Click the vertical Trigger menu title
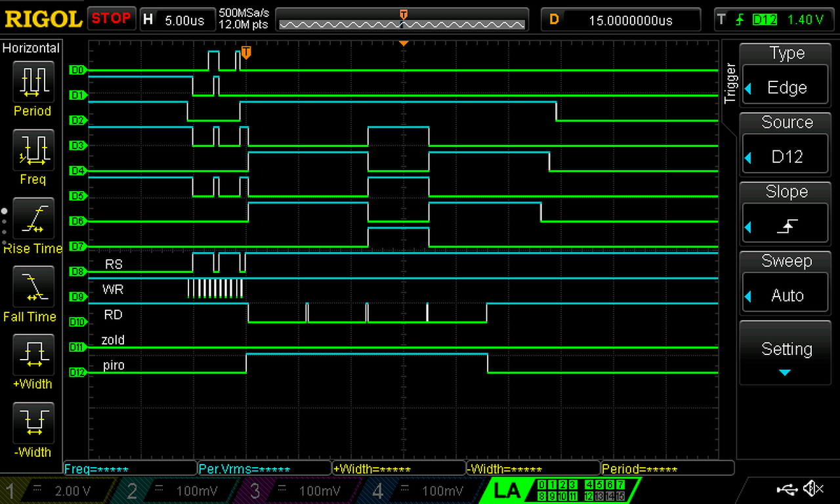The height and width of the screenshot is (504, 840). point(729,83)
